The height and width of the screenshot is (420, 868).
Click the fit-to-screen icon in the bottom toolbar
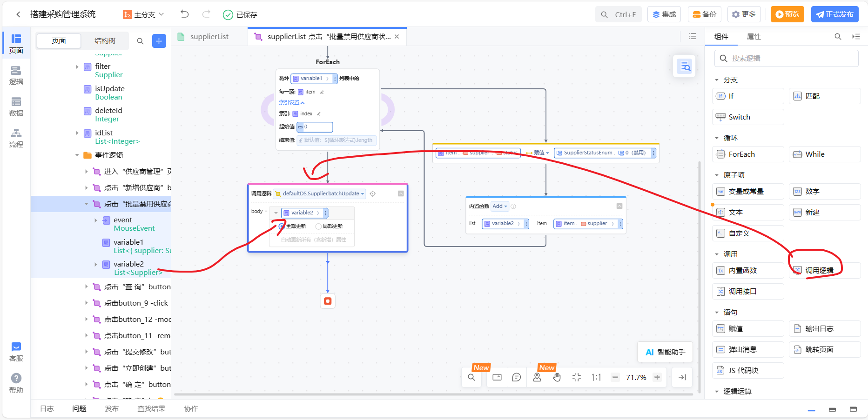pos(577,377)
